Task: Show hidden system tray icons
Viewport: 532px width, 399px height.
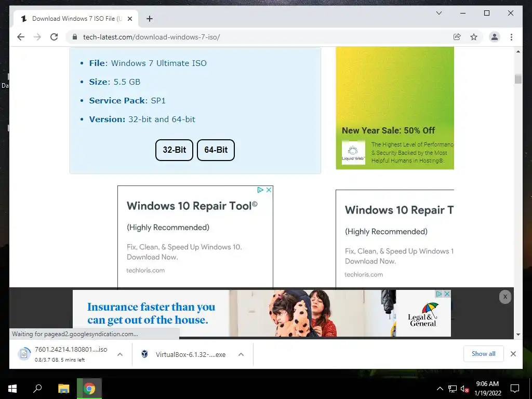Action: (440, 389)
